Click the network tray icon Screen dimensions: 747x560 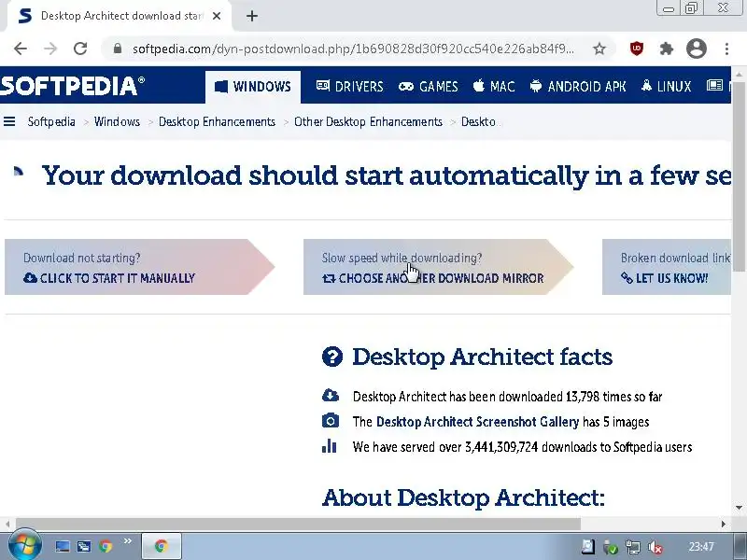(x=633, y=548)
